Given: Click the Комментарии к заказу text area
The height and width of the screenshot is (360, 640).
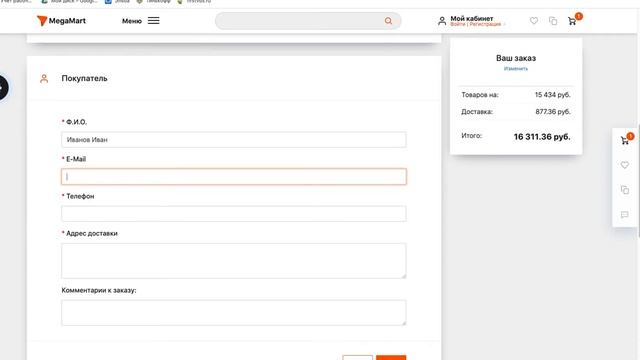Looking at the screenshot, I should tap(233, 313).
